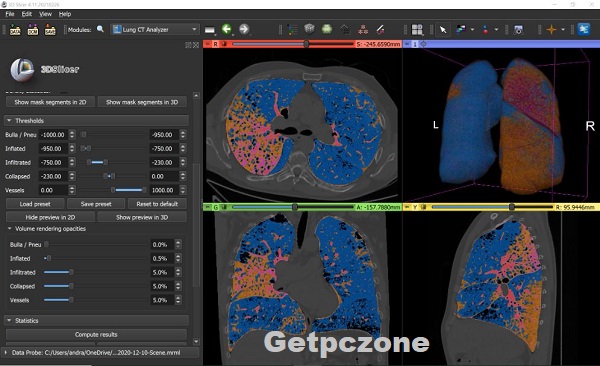600x366 pixels.
Task: Click stepper arrows of Vessels maximum 1000.00
Action: tap(183, 190)
